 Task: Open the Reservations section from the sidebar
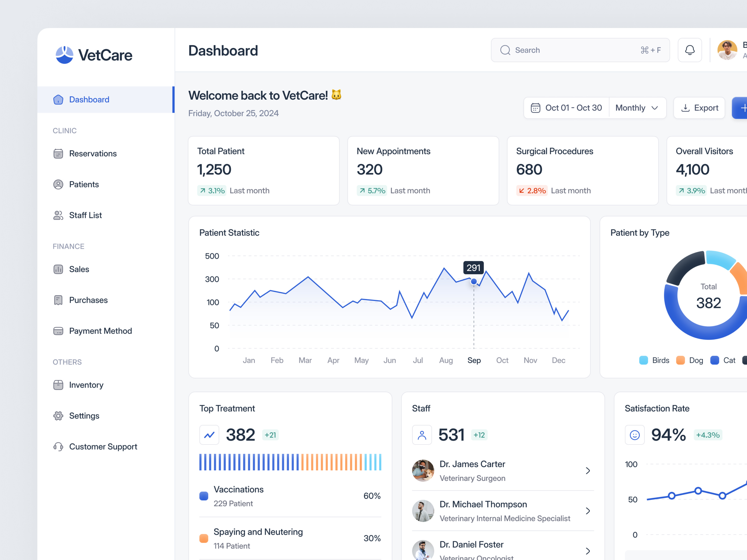58,154
